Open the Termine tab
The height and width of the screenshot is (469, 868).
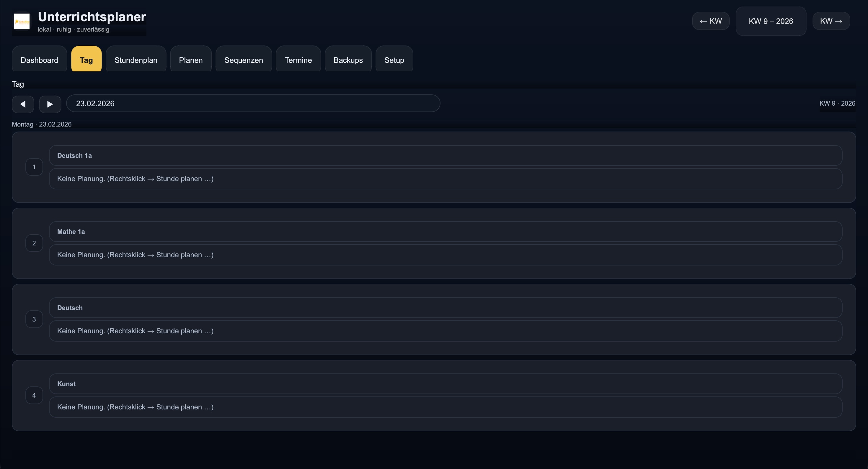pyautogui.click(x=298, y=60)
